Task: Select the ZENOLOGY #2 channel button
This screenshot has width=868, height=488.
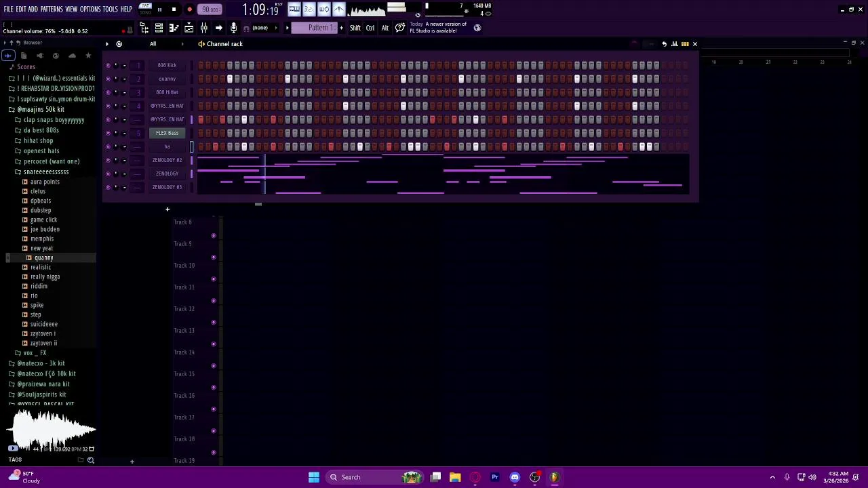Action: 167,160
